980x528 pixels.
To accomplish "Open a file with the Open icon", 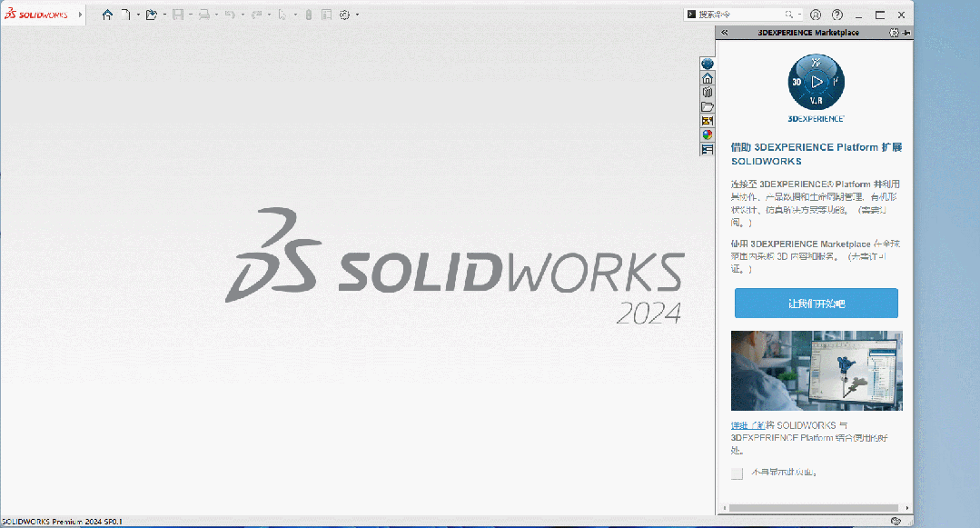I will 152,15.
